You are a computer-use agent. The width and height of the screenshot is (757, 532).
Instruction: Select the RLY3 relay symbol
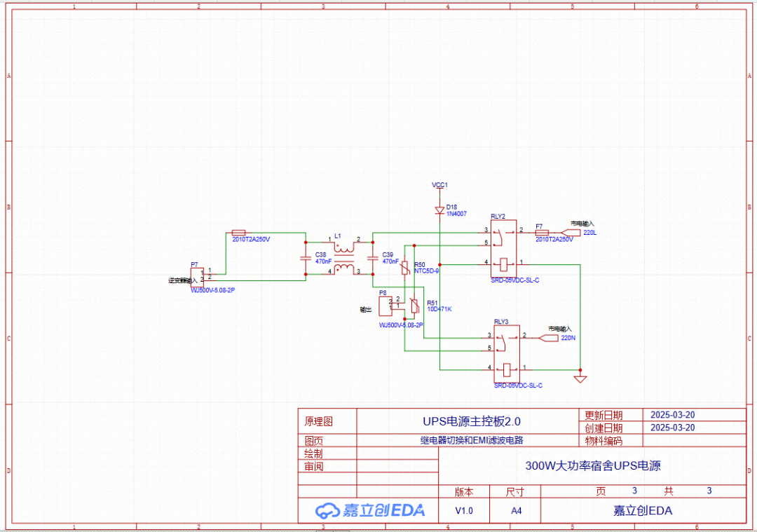(507, 354)
